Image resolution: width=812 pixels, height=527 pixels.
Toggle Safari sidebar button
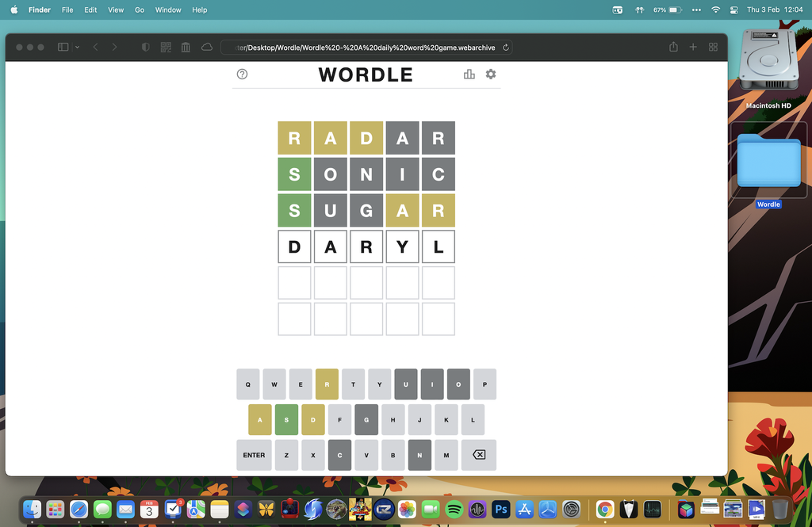[63, 47]
